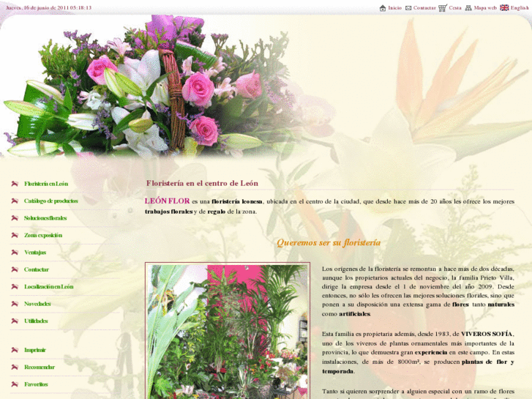Click the flower bullet beside Ventajas

coord(15,253)
